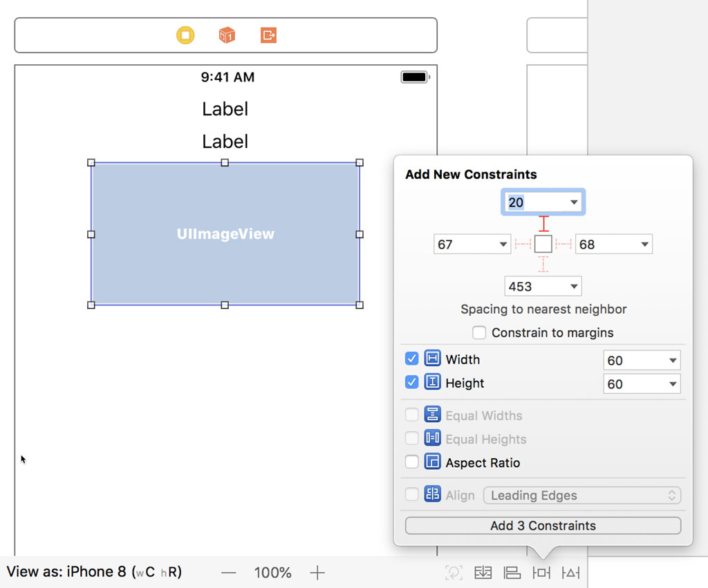Click the 100% zoom level label
The image size is (708, 588).
pos(272,572)
